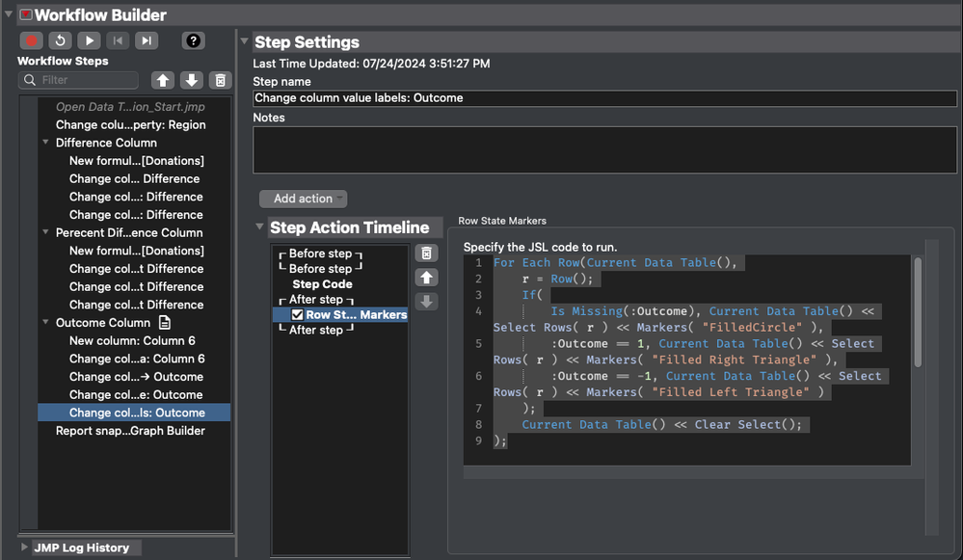
Task: Select Step Code in action timeline
Action: tap(322, 284)
